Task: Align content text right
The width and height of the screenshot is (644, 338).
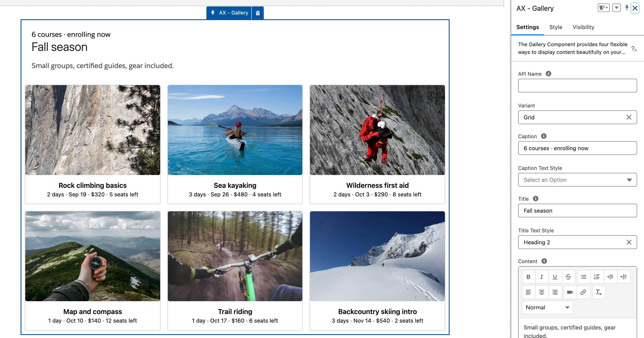Action: tap(555, 292)
